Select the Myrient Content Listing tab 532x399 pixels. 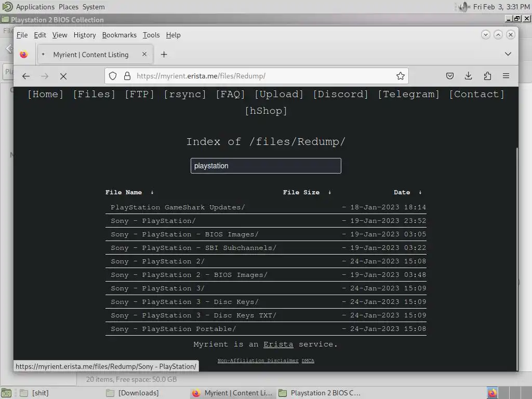click(x=95, y=54)
